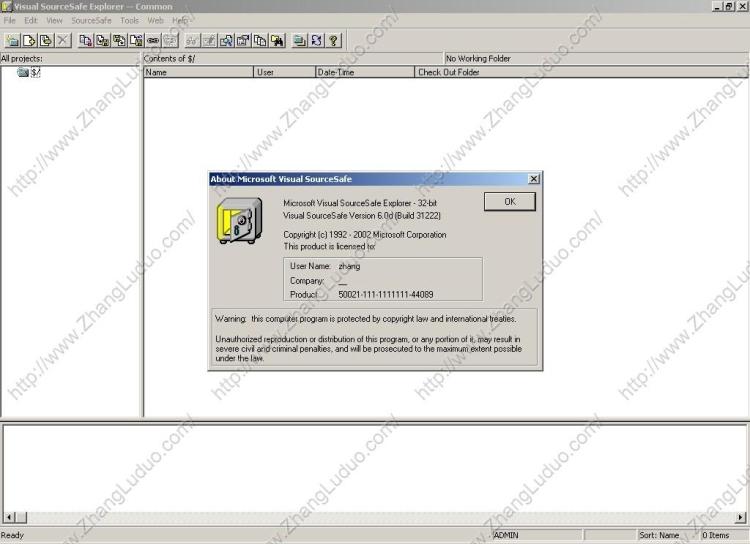Click the Undo Check Out toolbar icon

click(x=136, y=40)
